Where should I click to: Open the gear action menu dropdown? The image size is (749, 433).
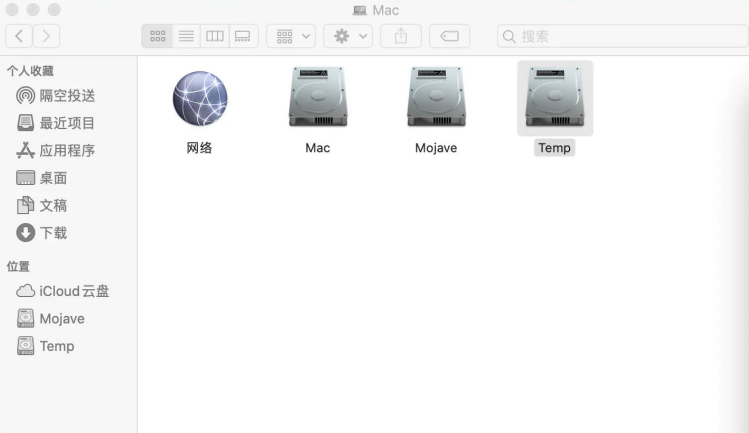[x=348, y=36]
